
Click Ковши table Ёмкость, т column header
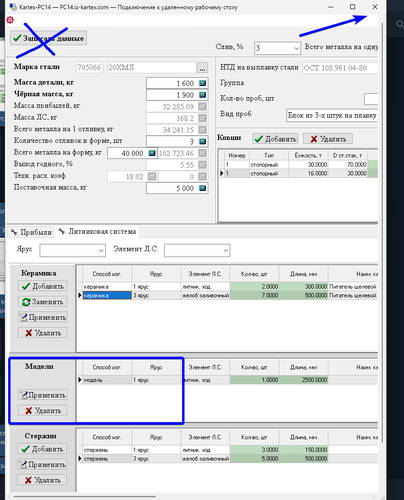point(308,155)
